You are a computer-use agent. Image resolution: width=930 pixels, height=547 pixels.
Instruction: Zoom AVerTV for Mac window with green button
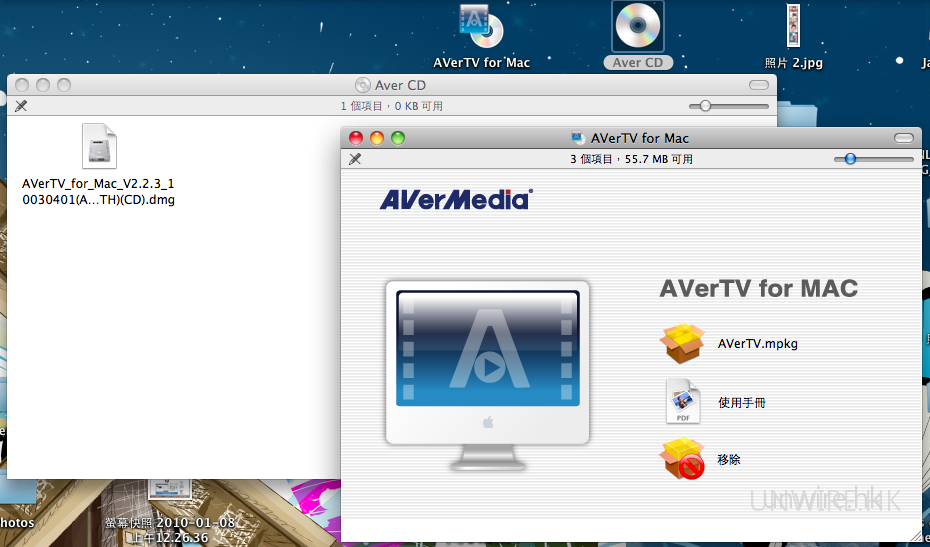point(398,138)
